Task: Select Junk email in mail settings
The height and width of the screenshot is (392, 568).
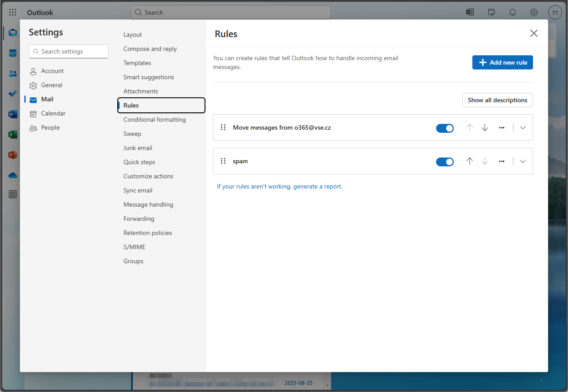Action: click(138, 148)
